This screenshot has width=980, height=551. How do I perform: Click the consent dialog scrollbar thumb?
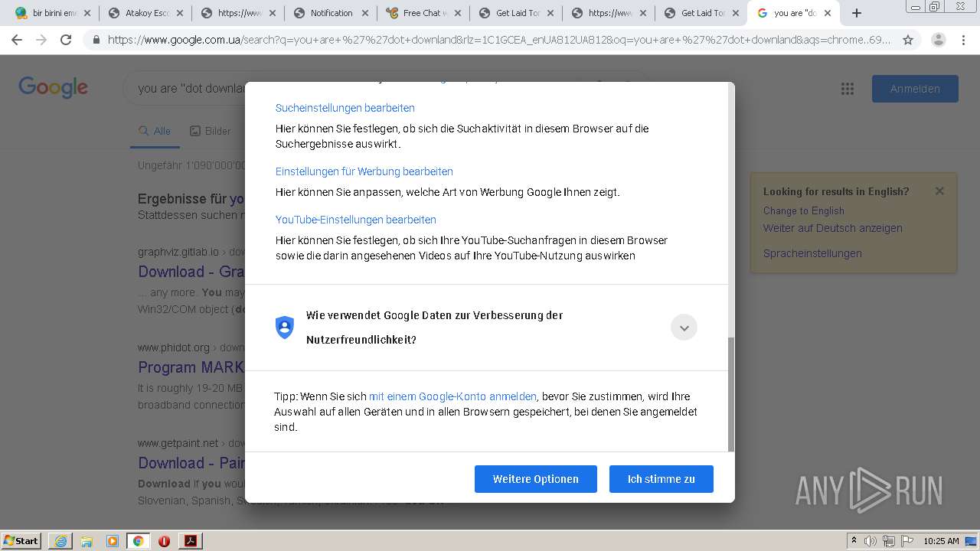731,394
